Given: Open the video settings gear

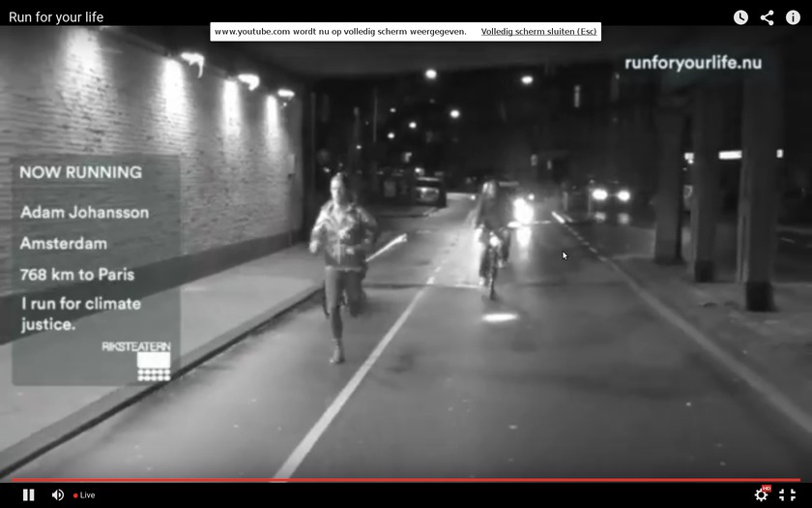Looking at the screenshot, I should coord(762,494).
